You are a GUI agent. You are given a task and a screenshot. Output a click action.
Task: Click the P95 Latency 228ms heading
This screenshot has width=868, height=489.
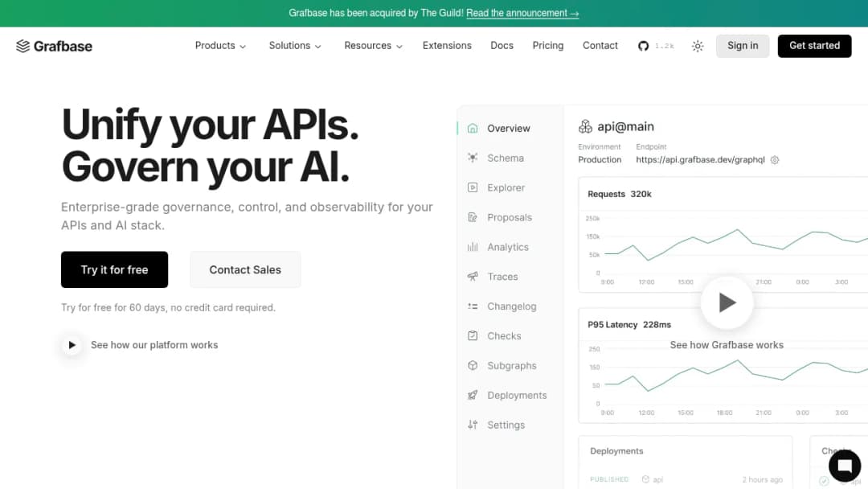(x=628, y=324)
